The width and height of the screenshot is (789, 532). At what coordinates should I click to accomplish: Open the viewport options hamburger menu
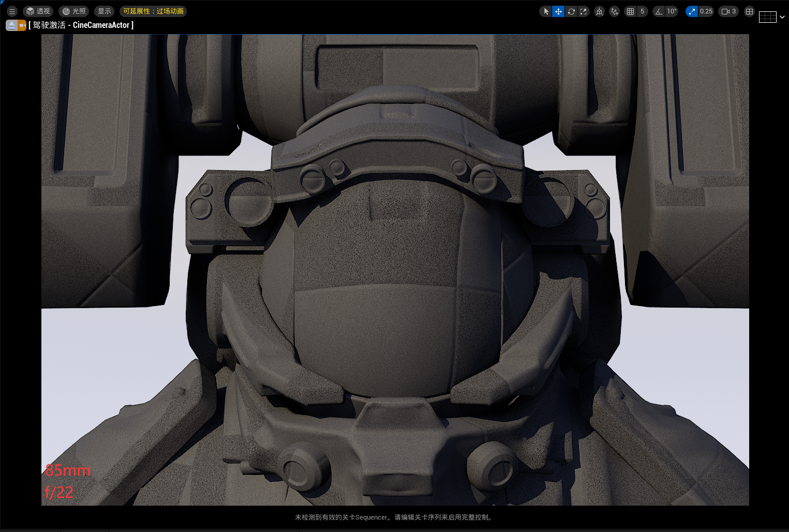click(12, 11)
